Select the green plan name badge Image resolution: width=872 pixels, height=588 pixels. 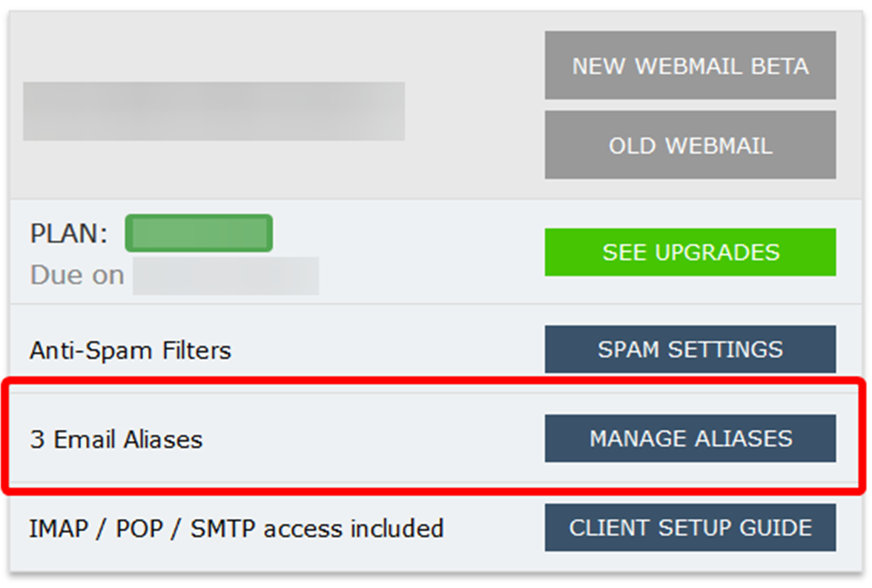tap(199, 233)
